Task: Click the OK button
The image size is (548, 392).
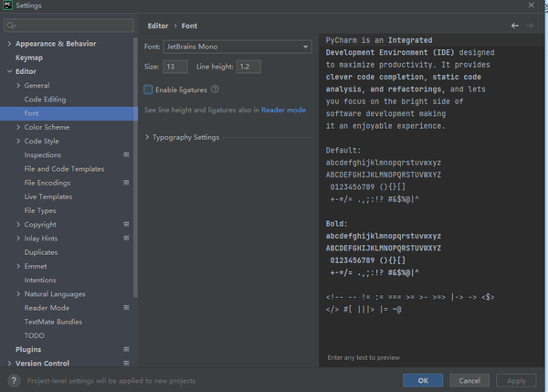Action: click(423, 380)
